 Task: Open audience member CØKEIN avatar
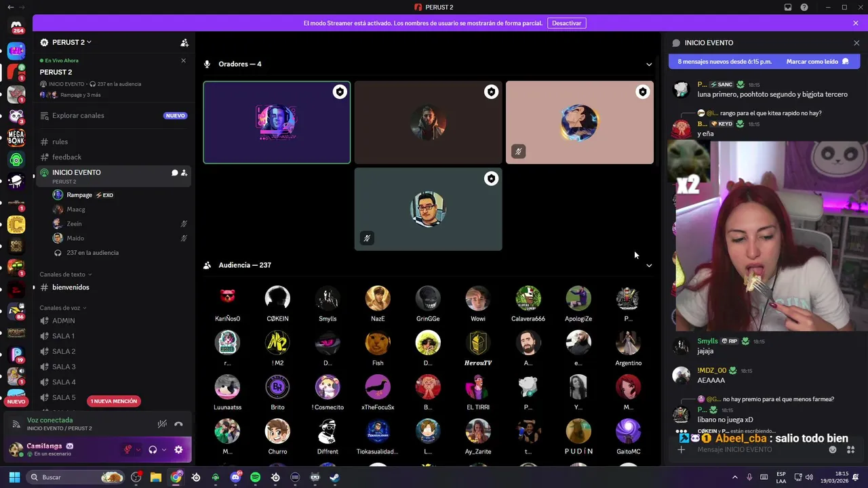[x=277, y=298]
